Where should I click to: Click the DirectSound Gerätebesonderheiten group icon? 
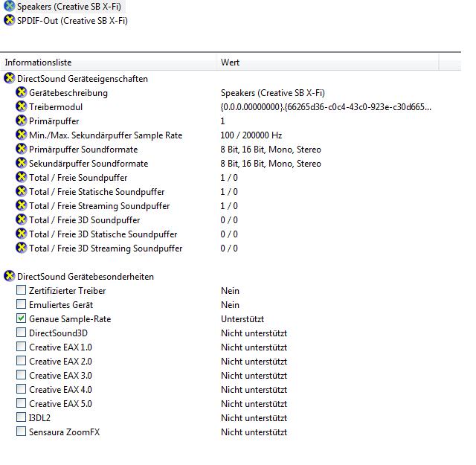tap(10, 276)
